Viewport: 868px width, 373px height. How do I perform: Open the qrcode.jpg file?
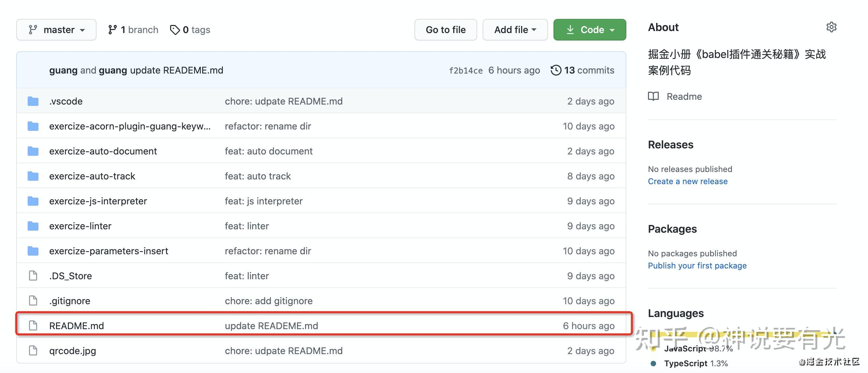(73, 351)
